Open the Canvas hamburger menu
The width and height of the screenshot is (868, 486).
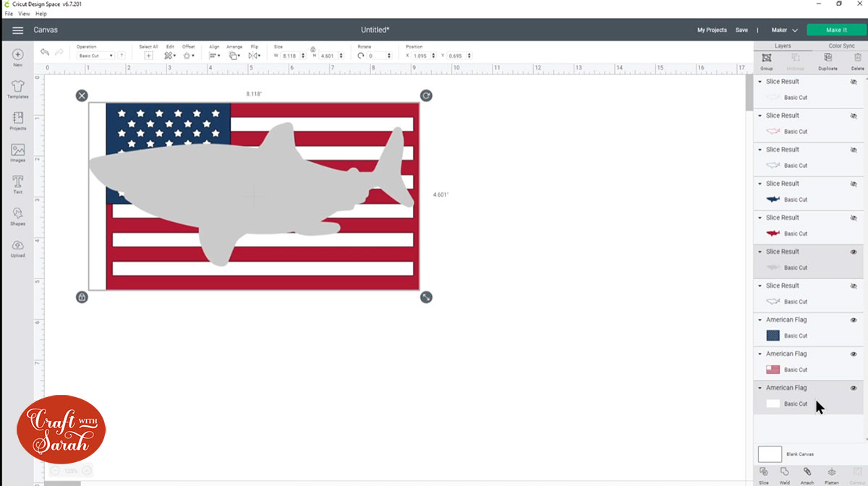click(x=17, y=30)
